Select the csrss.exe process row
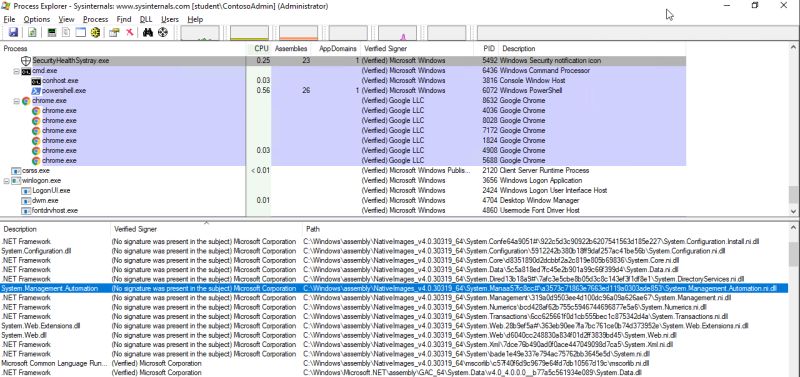This screenshot has height=377, width=800. pyautogui.click(x=343, y=171)
